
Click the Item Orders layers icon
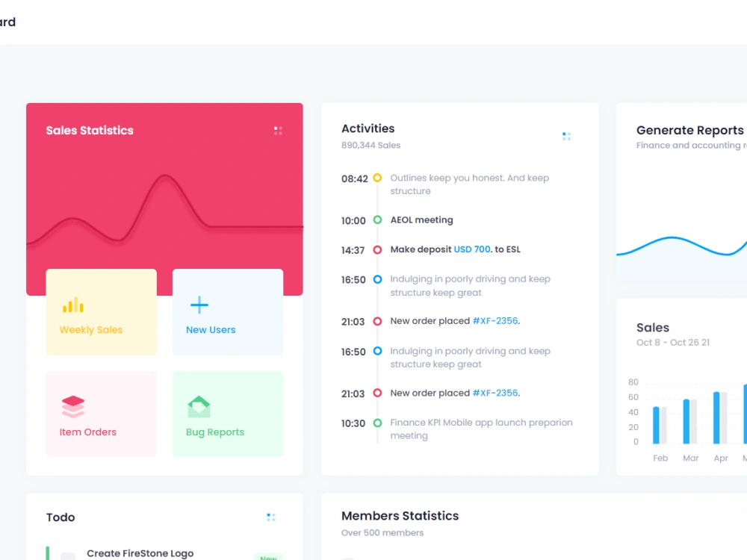(73, 407)
